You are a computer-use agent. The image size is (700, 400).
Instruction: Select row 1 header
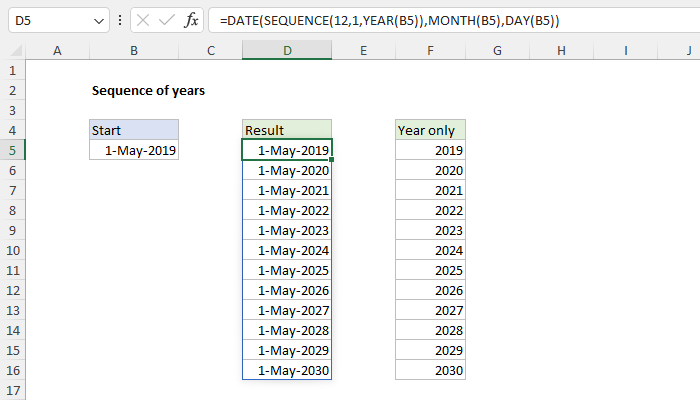click(12, 70)
